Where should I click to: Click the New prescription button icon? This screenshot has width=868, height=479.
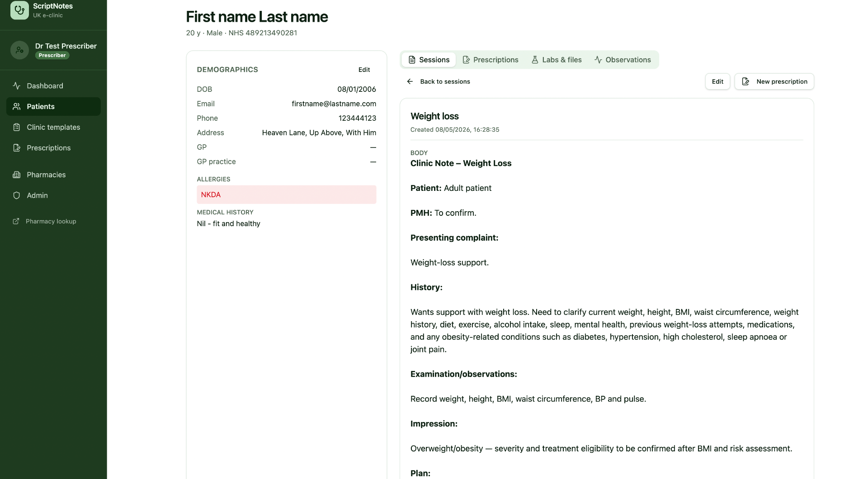tap(746, 81)
